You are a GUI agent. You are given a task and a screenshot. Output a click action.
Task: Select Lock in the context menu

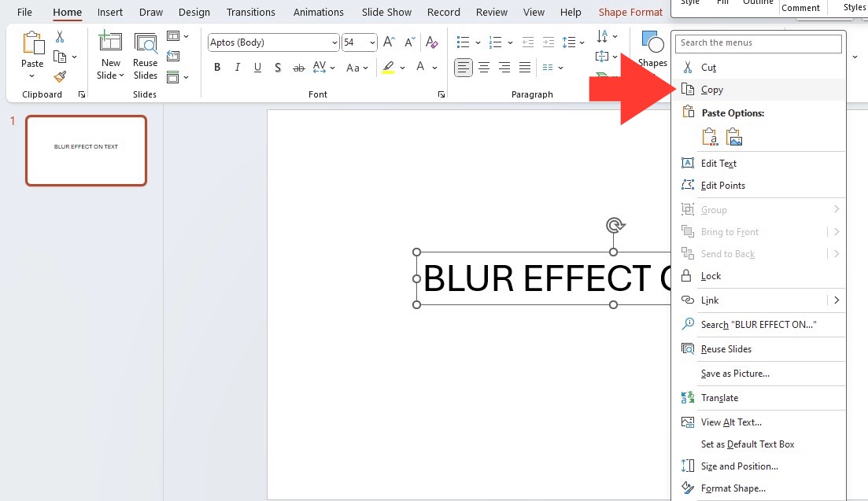coord(759,276)
